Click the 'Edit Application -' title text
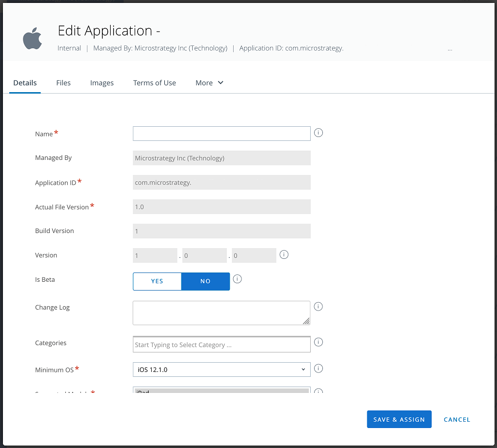Viewport: 497px width, 448px height. pyautogui.click(x=109, y=31)
